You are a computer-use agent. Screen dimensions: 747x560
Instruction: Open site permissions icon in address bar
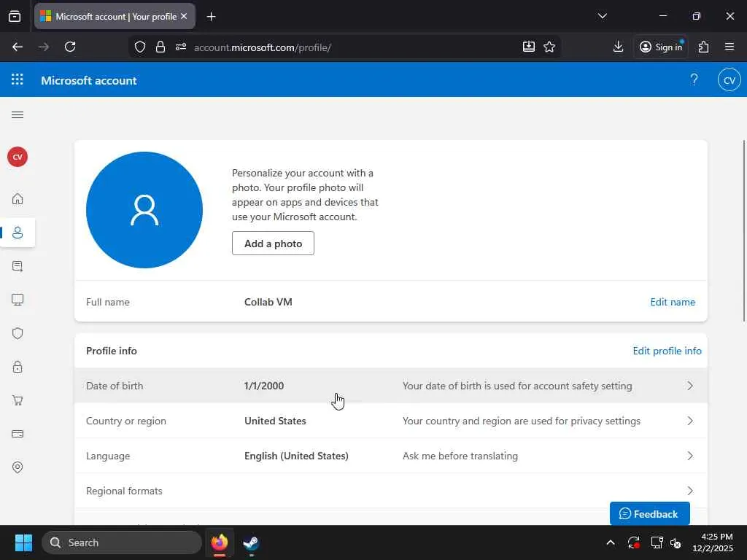point(181,47)
